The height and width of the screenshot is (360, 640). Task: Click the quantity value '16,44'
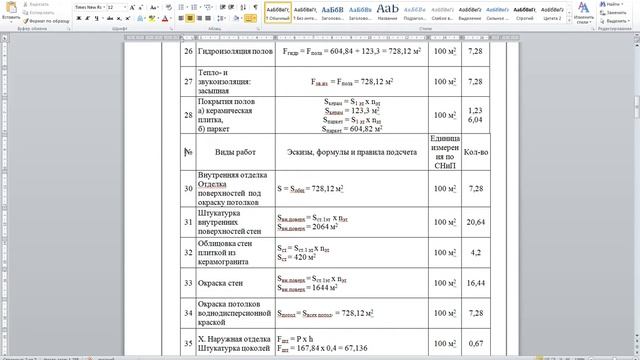point(476,283)
